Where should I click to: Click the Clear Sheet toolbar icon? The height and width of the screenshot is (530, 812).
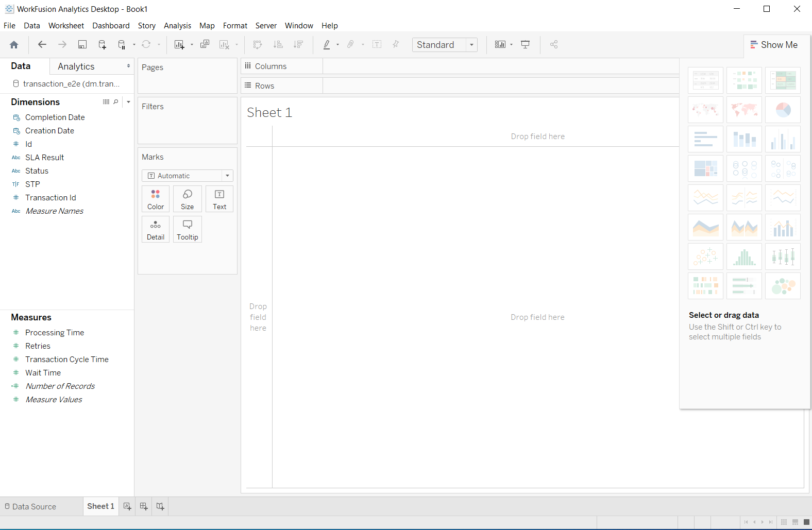[224, 45]
